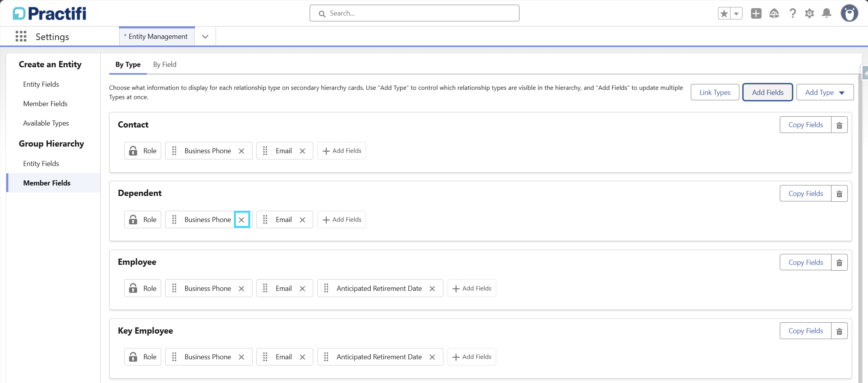868x383 pixels.
Task: Click Key Employee Email drag handle
Action: pos(265,357)
